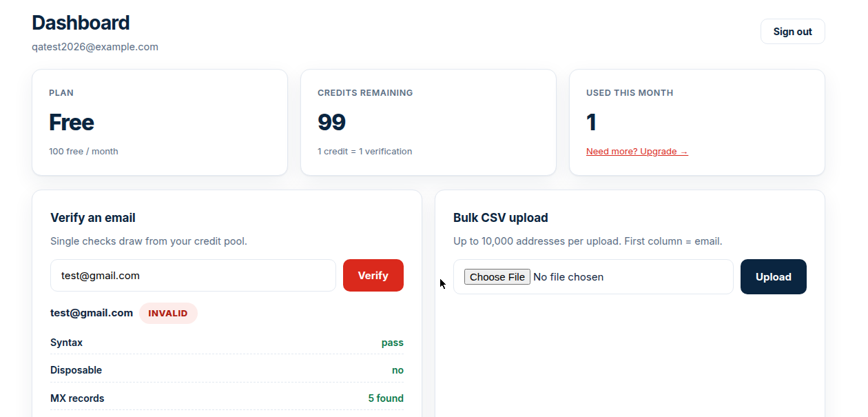Click the 100 free / month text
The width and height of the screenshot is (868, 417).
[x=83, y=152]
